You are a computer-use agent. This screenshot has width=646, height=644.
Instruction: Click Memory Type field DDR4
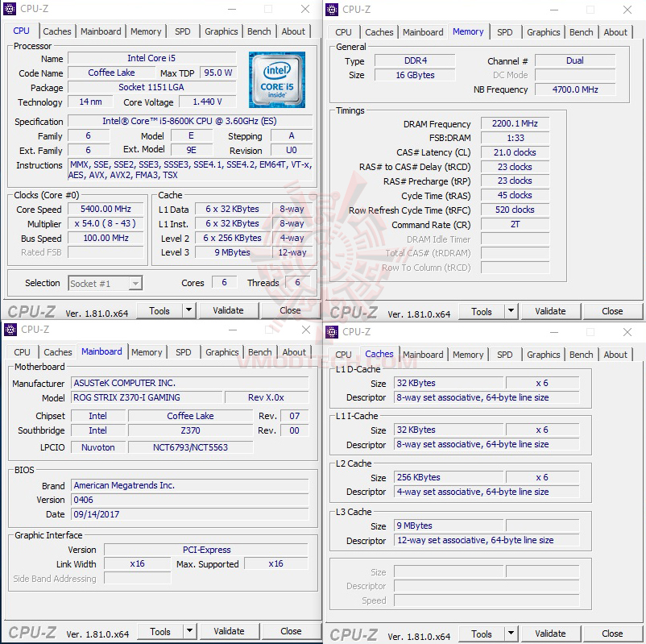click(416, 60)
